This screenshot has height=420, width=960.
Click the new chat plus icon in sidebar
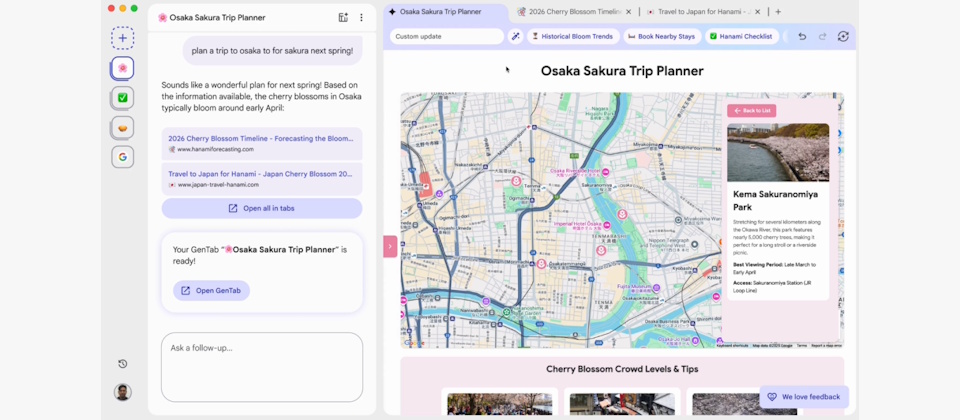[122, 39]
